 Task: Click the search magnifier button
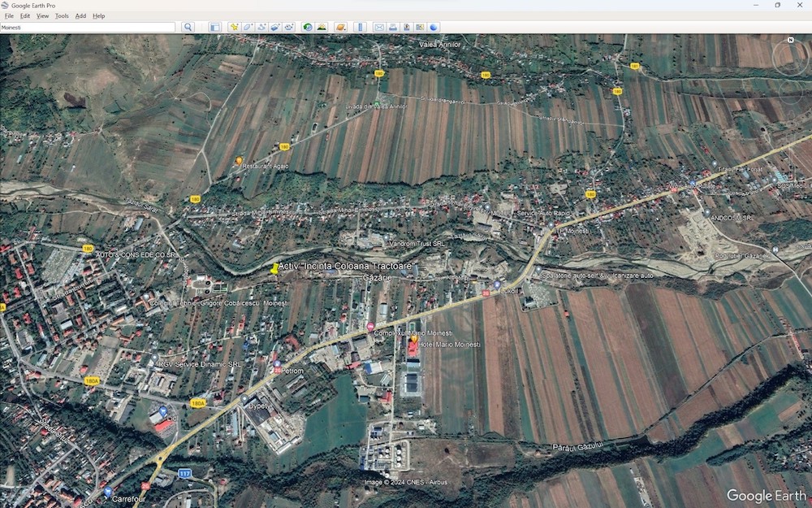point(188,27)
